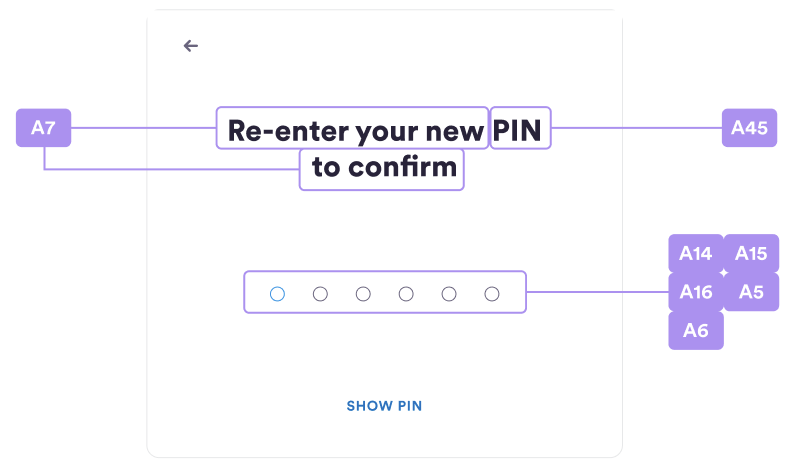Click the sixth PIN digit circle
The height and width of the screenshot is (474, 794).
492,294
